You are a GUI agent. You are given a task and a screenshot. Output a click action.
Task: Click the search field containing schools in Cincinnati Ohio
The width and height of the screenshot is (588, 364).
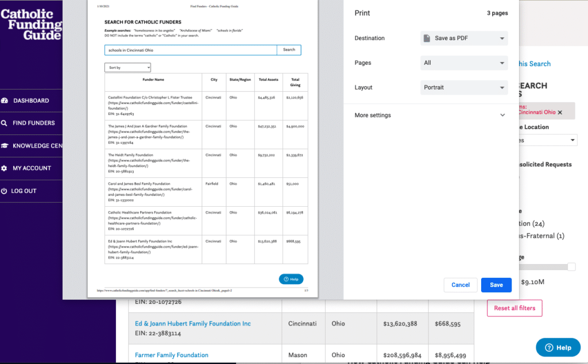click(x=191, y=50)
